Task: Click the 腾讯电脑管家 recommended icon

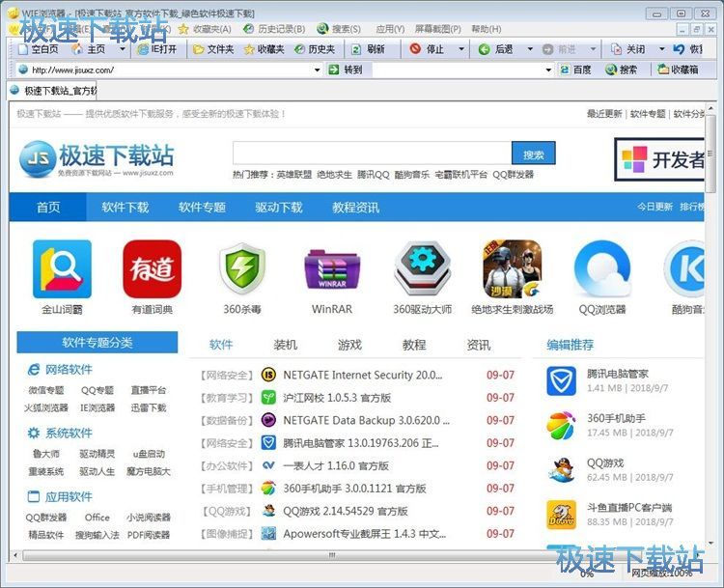Action: 562,381
